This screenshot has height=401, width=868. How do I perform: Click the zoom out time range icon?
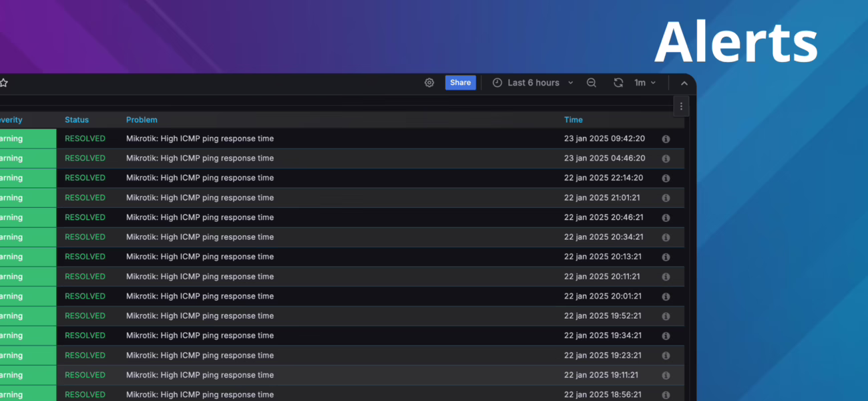591,83
